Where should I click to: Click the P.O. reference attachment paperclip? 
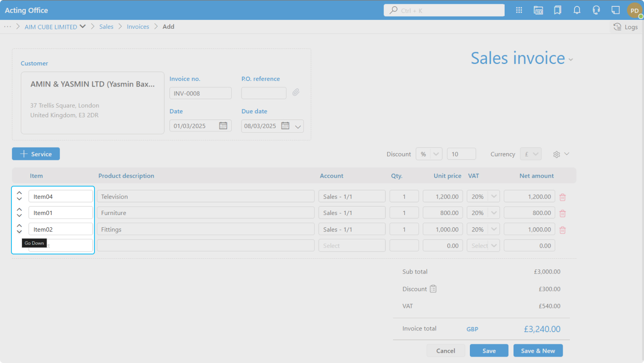(x=296, y=92)
